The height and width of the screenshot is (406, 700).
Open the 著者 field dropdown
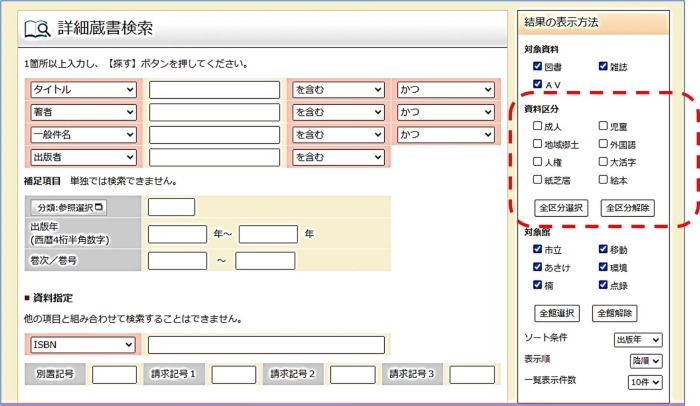pos(83,112)
